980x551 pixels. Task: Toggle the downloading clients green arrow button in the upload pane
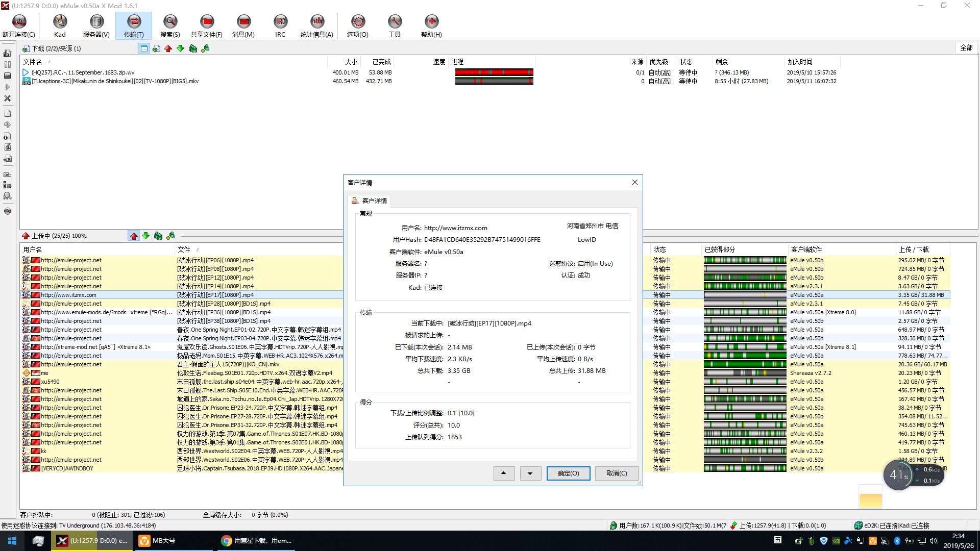coord(146,236)
